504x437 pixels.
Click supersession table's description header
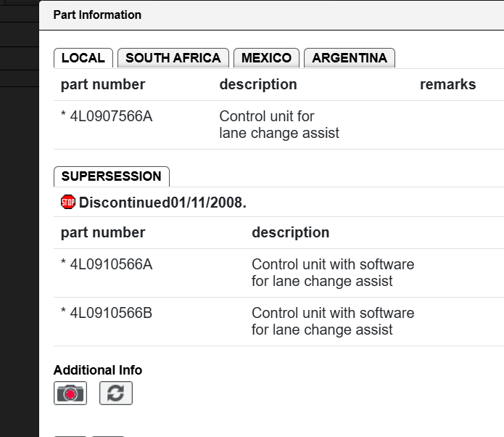click(291, 233)
